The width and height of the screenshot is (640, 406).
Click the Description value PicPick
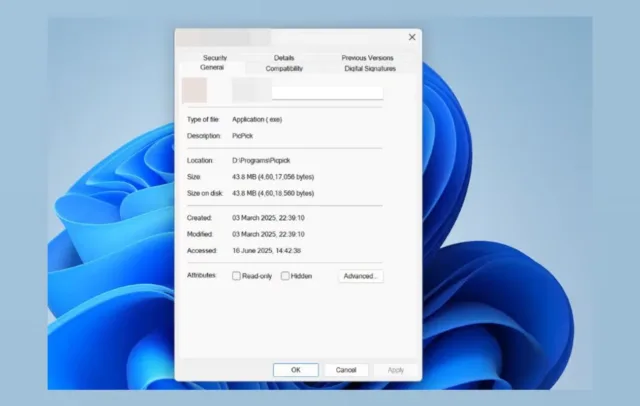click(x=242, y=136)
